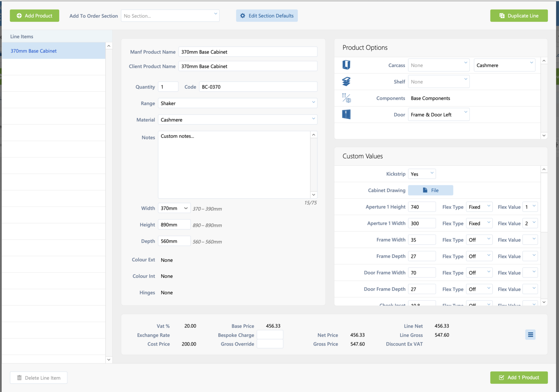559x392 pixels.
Task: Open the Kickstrip Yes dropdown
Action: coord(422,174)
